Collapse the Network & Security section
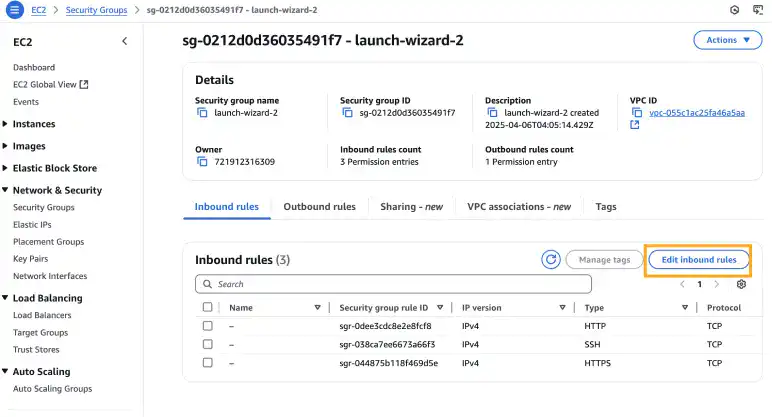Image resolution: width=772 pixels, height=417 pixels. click(x=5, y=190)
